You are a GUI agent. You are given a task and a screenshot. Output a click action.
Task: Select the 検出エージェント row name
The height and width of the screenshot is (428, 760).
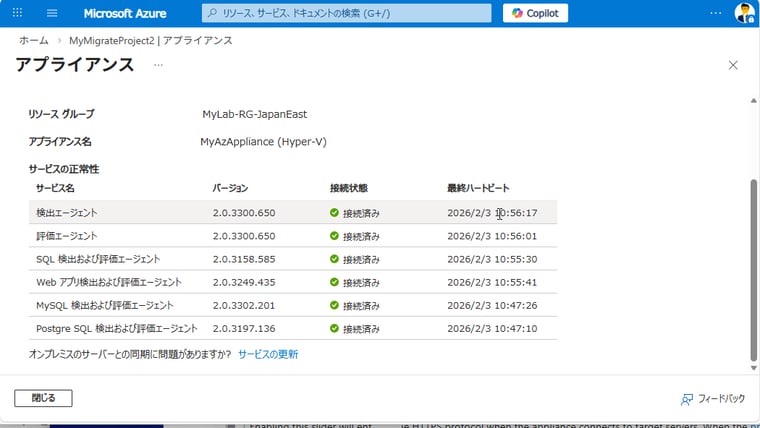point(66,212)
